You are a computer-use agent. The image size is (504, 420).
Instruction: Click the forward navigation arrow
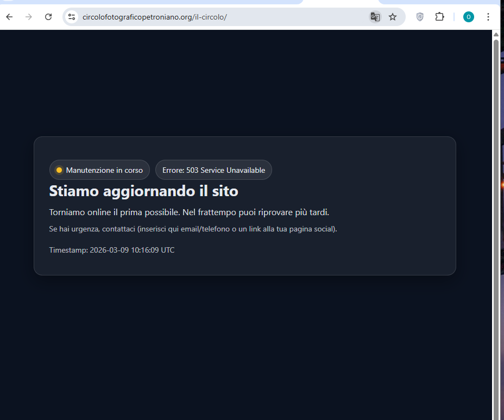29,17
